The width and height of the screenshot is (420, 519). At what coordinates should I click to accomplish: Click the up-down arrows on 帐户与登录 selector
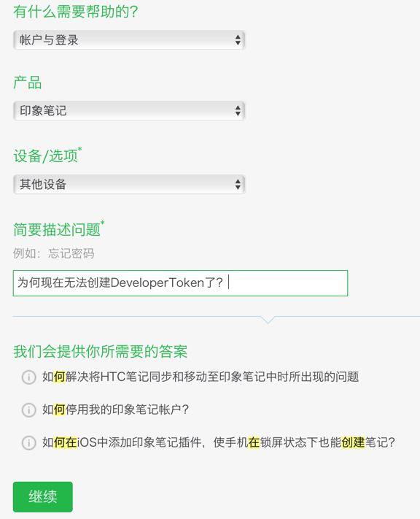[x=238, y=40]
